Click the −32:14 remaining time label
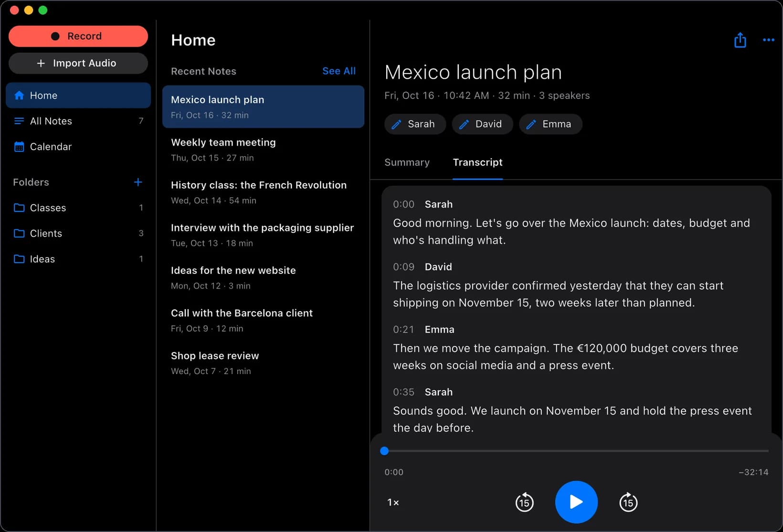This screenshot has width=783, height=532. (753, 472)
